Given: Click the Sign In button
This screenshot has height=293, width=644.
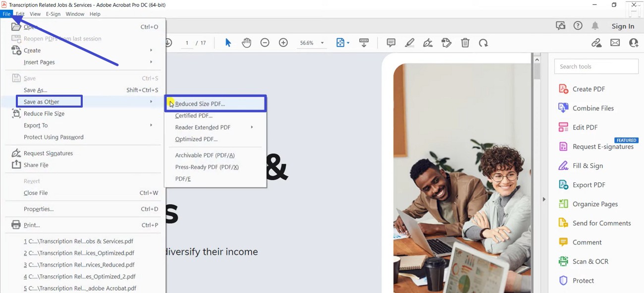Looking at the screenshot, I should [622, 26].
